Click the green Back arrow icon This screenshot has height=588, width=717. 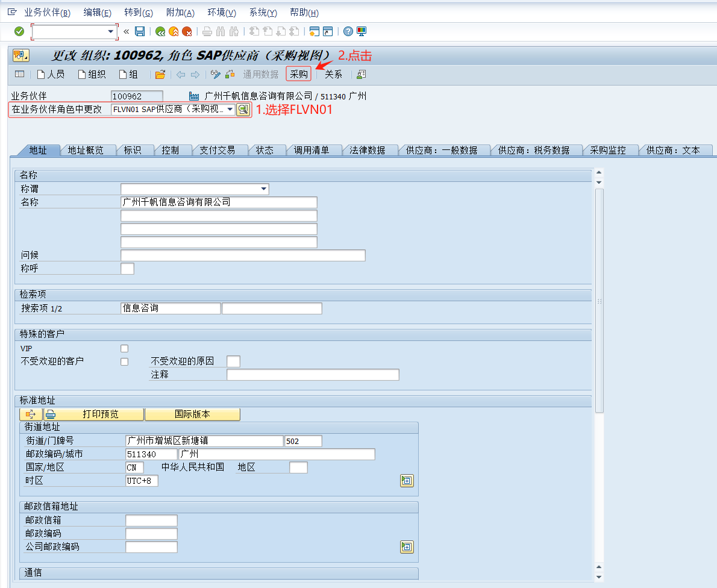click(x=160, y=31)
